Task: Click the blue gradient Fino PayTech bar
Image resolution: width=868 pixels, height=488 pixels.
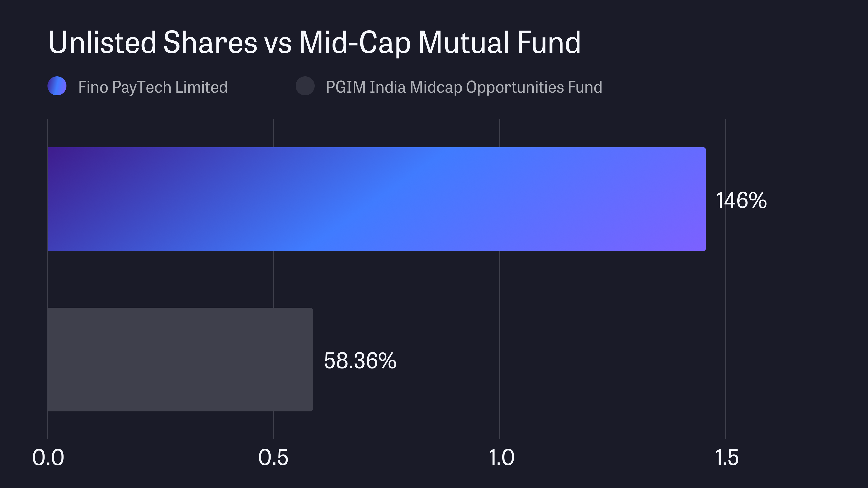Action: pyautogui.click(x=376, y=199)
